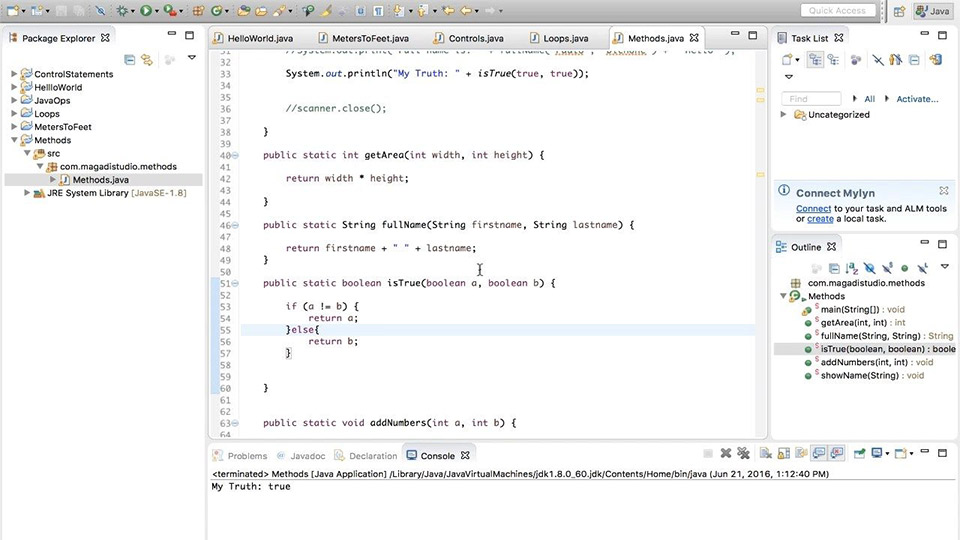Click Clear Console icon
The width and height of the screenshot is (960, 540).
(765, 453)
